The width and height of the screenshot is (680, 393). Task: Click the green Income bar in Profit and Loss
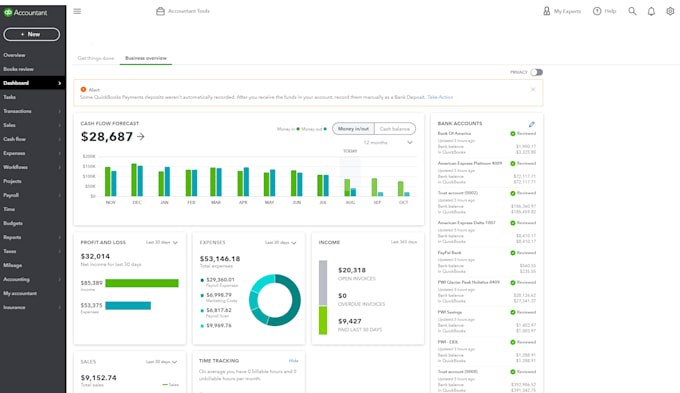142,283
